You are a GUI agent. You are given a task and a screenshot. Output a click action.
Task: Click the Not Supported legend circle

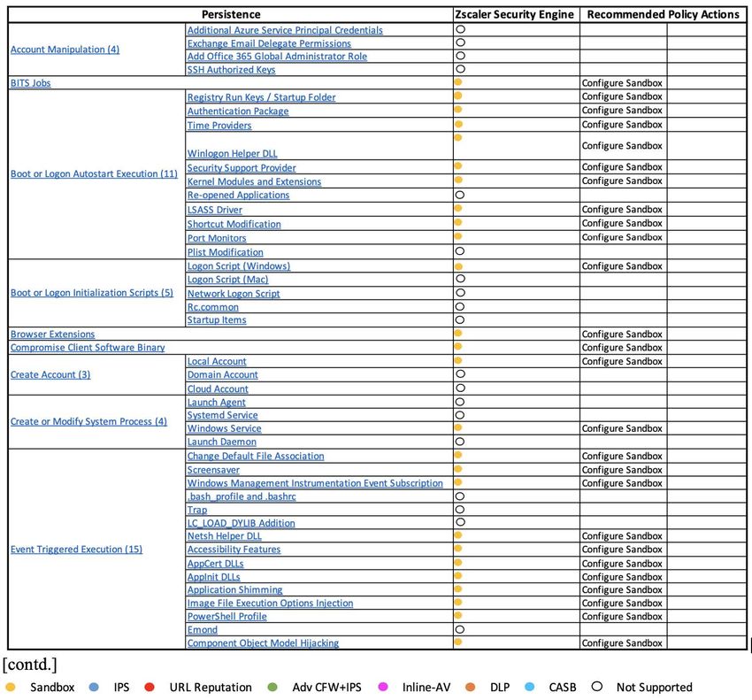596,687
